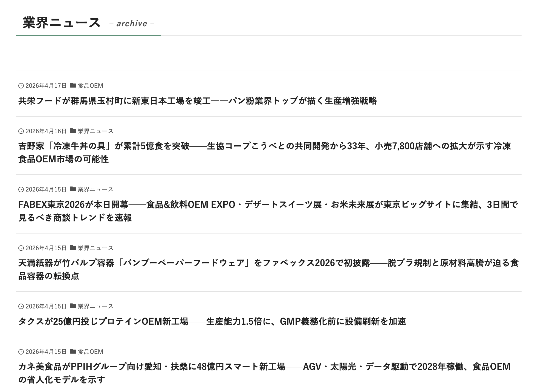
Task: Click the clock icon beside 2026年4月17日
Action: click(x=21, y=86)
